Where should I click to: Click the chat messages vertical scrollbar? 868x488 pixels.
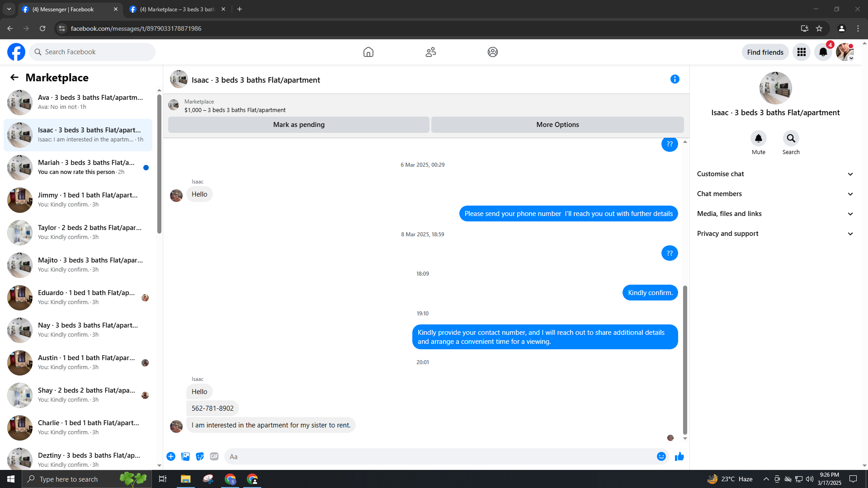[x=685, y=360]
